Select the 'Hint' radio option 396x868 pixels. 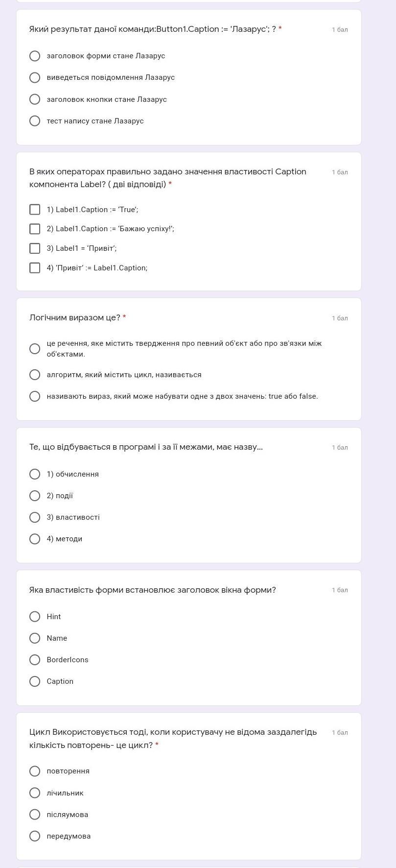35,617
